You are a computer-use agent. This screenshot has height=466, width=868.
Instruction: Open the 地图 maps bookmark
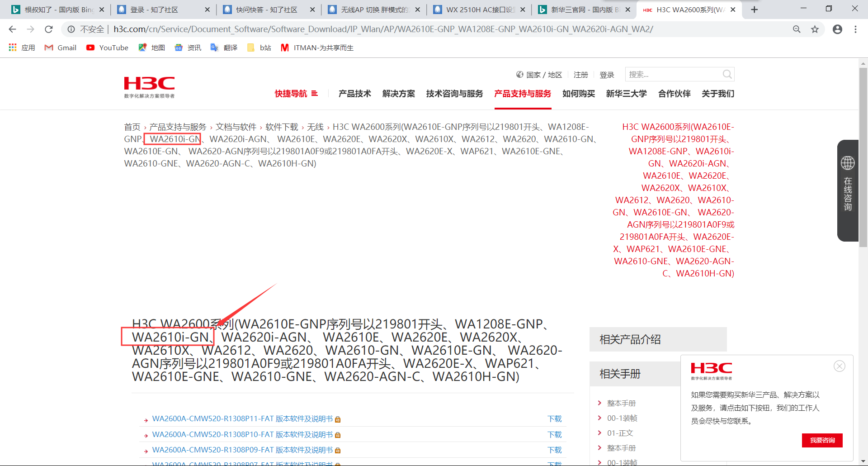[151, 48]
